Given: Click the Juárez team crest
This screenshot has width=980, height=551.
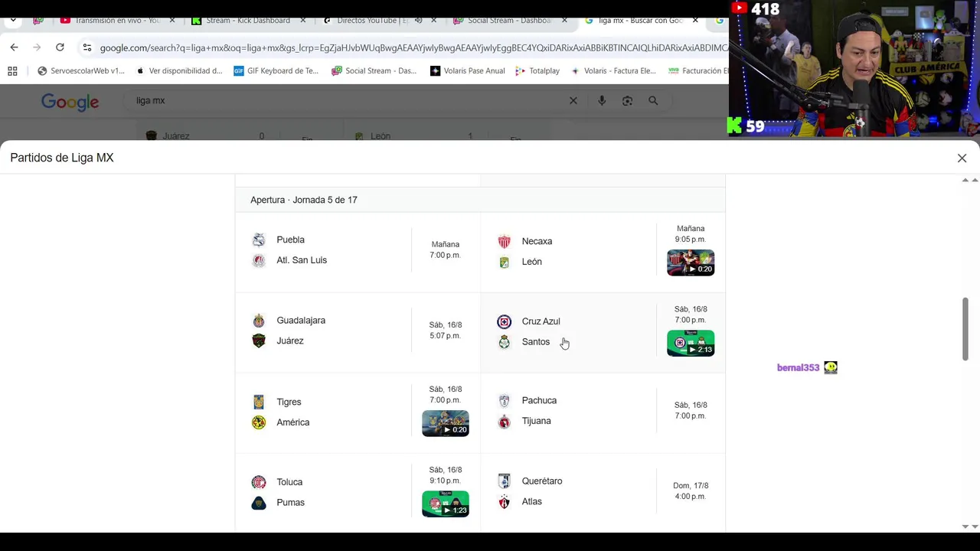Looking at the screenshot, I should 259,341.
